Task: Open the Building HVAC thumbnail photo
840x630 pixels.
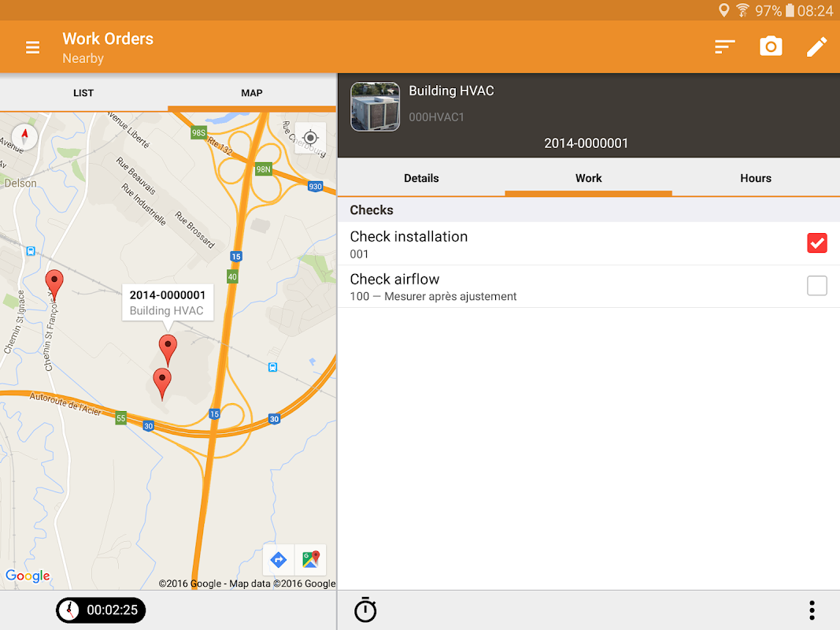Action: [375, 106]
